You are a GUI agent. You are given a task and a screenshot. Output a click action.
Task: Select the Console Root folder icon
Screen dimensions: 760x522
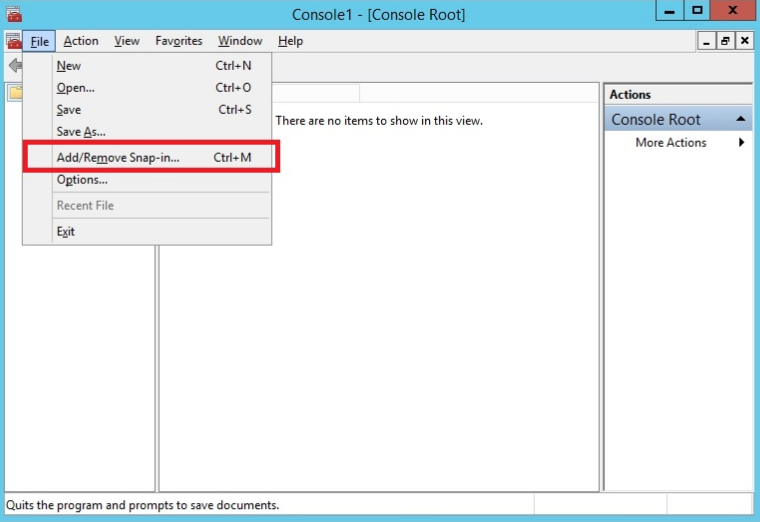point(15,93)
